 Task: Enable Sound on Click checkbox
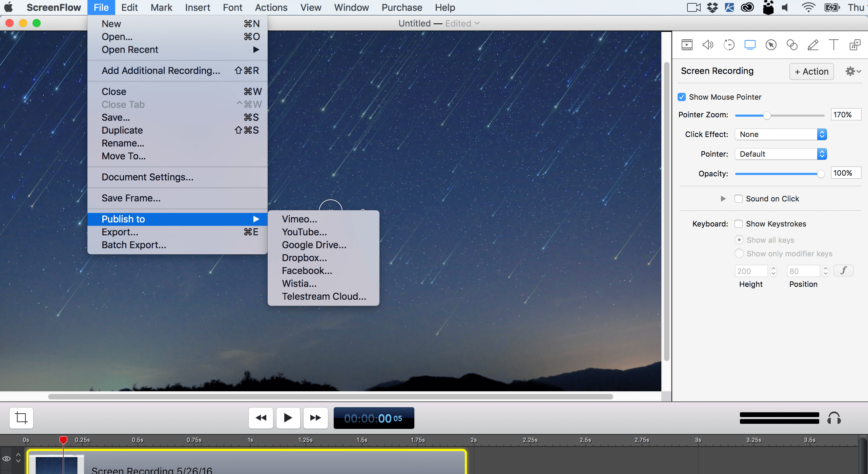[x=739, y=199]
